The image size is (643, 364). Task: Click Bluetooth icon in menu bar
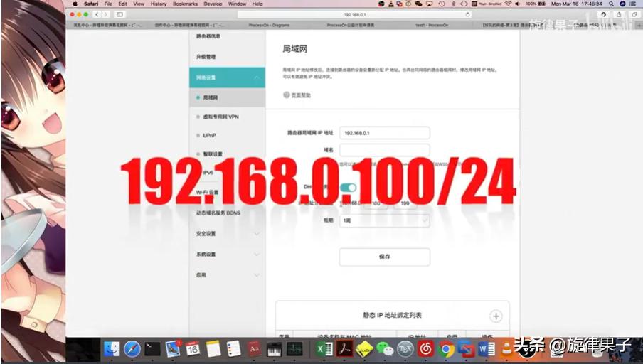453,4
